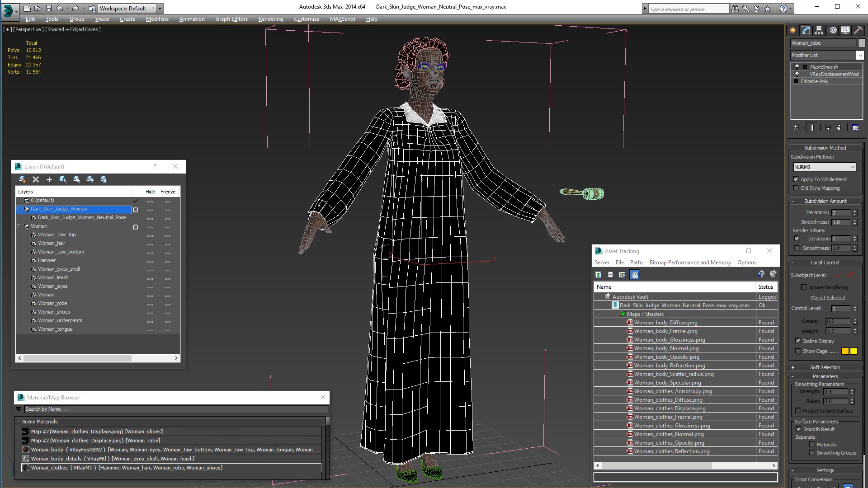This screenshot has width=868, height=488.
Task: Open Subdivision Method NURMS dropdown
Action: 825,167
